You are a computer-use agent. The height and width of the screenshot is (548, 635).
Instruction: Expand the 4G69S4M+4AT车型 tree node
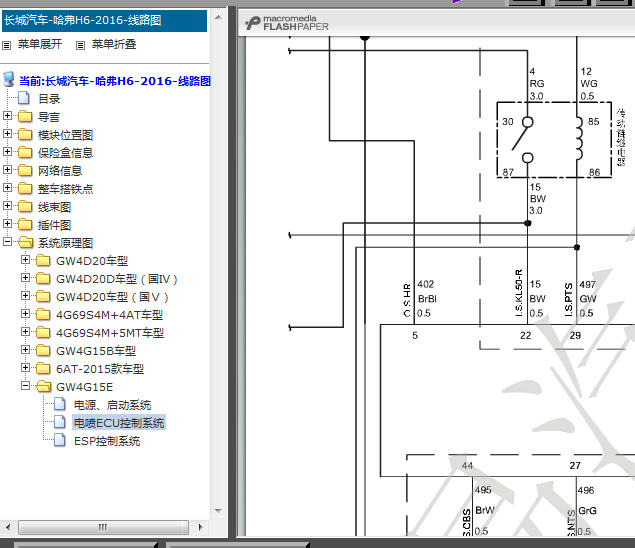click(x=25, y=313)
